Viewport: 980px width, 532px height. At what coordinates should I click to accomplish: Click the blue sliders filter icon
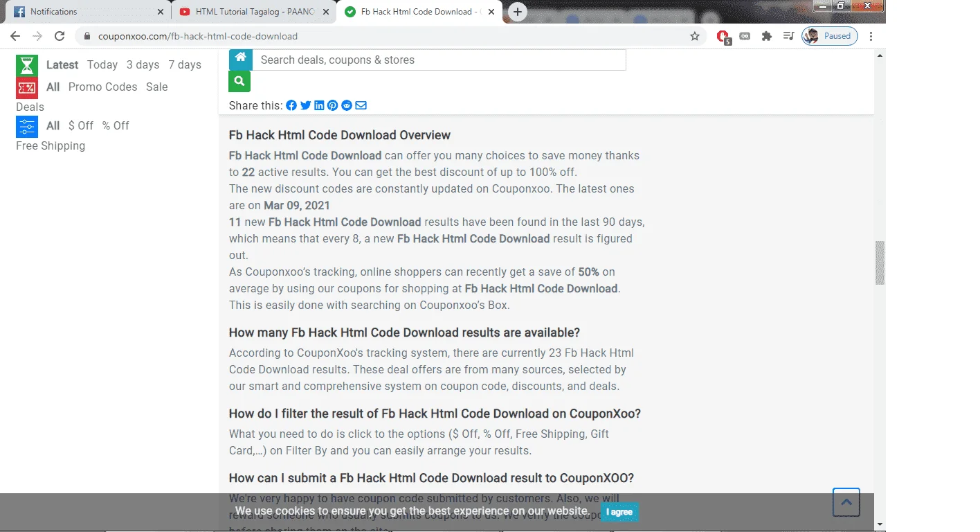pyautogui.click(x=27, y=126)
